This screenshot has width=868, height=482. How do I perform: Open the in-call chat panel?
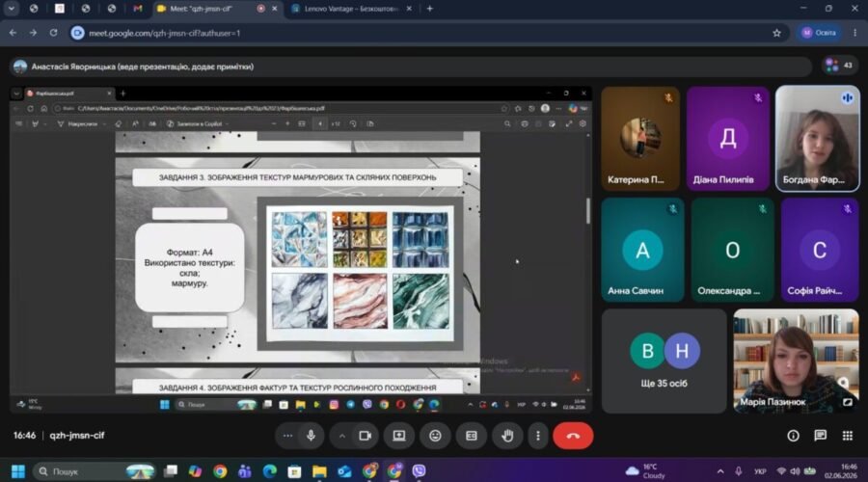point(821,436)
